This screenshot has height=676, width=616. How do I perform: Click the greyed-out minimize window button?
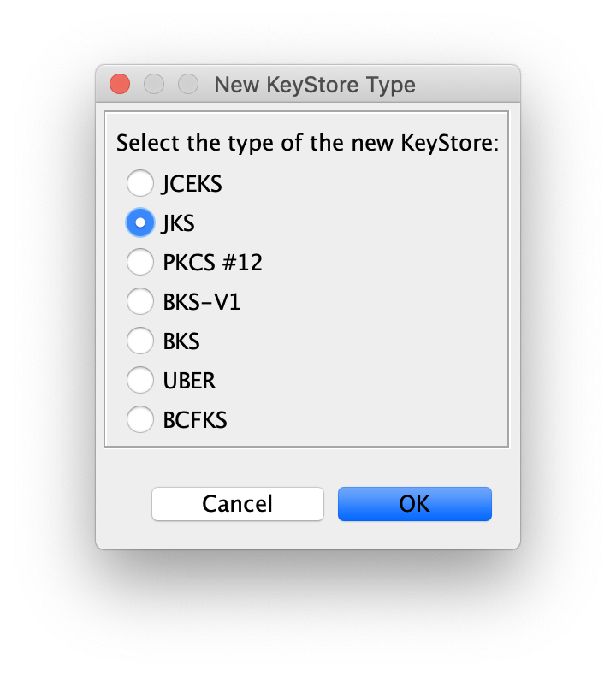coord(154,84)
